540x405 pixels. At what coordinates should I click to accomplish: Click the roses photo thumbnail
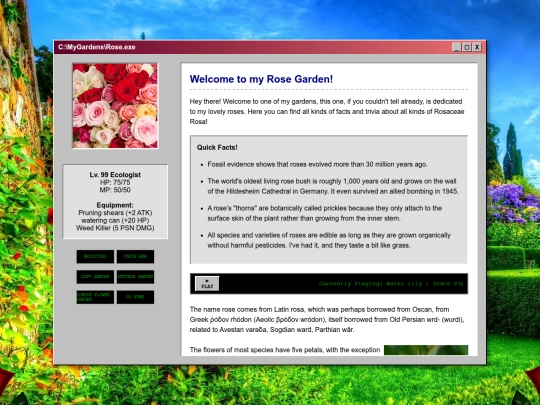pyautogui.click(x=115, y=106)
